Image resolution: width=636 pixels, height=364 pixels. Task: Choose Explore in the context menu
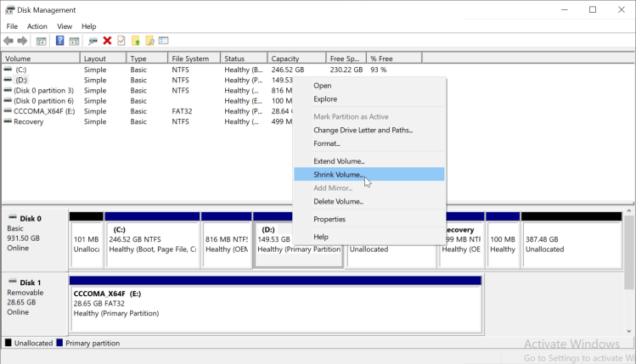click(x=369, y=99)
